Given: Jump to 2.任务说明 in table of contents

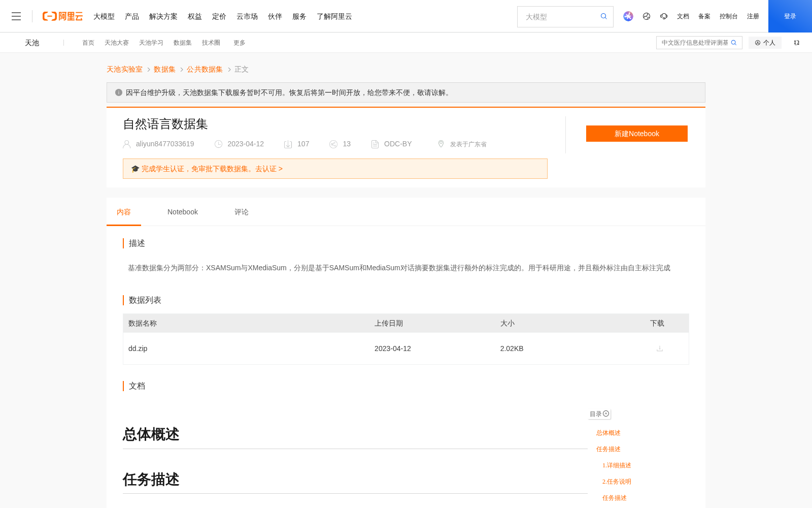Looking at the screenshot, I should (x=617, y=482).
